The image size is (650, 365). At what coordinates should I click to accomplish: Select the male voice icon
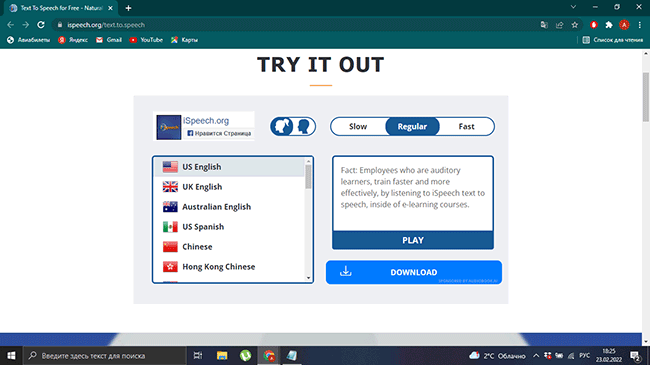pos(304,127)
